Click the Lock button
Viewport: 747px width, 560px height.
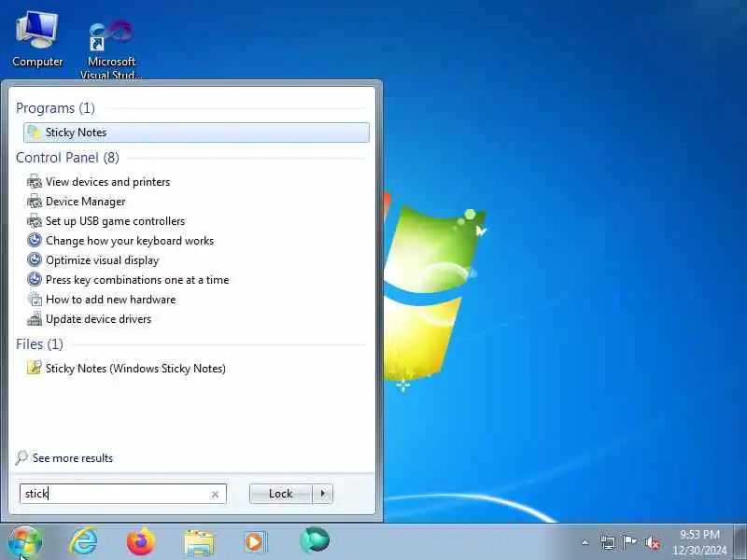281,494
